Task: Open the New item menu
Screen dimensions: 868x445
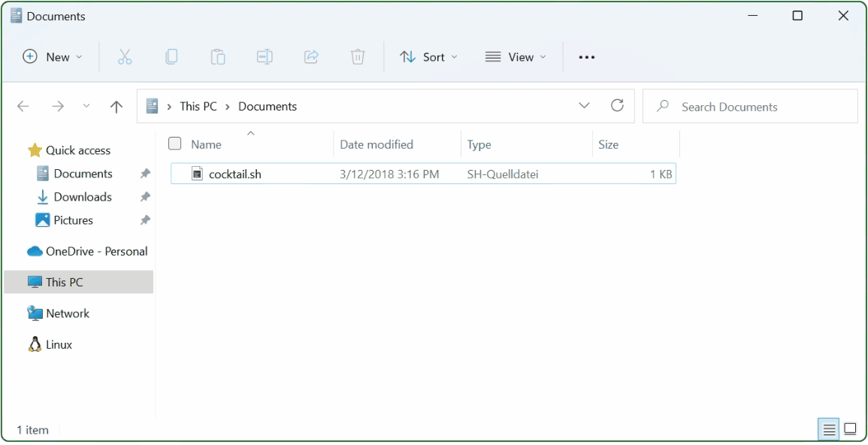Action: click(x=53, y=56)
